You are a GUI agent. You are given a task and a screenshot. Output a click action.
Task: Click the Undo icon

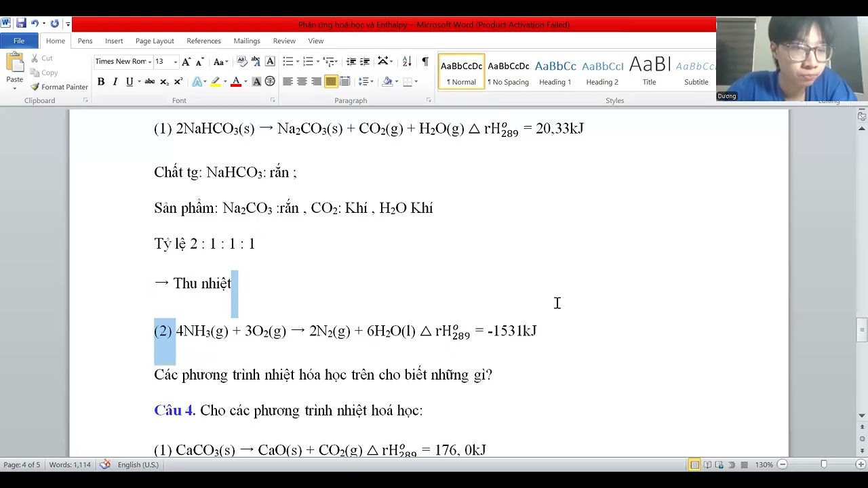point(35,24)
